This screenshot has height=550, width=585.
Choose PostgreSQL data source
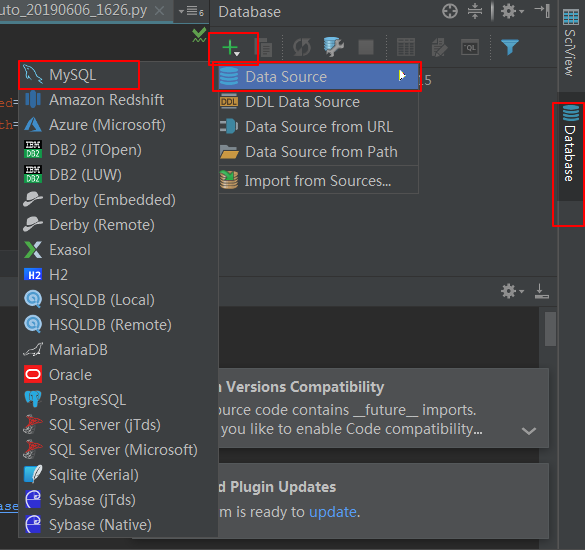point(118,400)
